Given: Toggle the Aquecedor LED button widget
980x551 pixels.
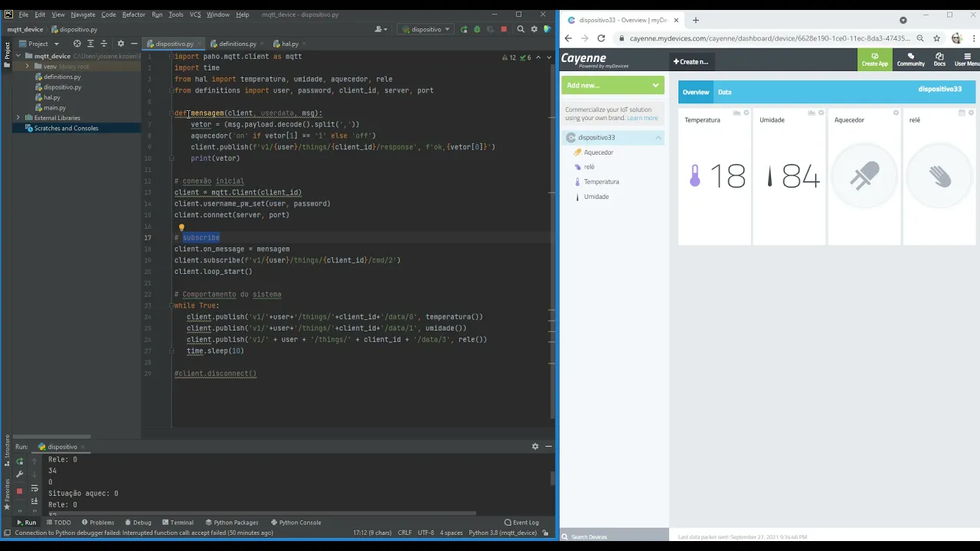Looking at the screenshot, I should coord(864,177).
